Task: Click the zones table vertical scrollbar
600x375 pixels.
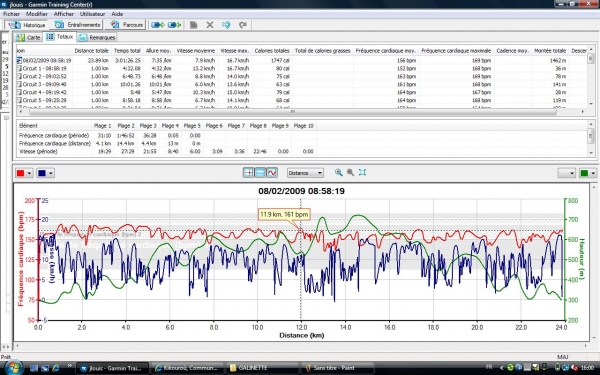Action: click(x=590, y=138)
